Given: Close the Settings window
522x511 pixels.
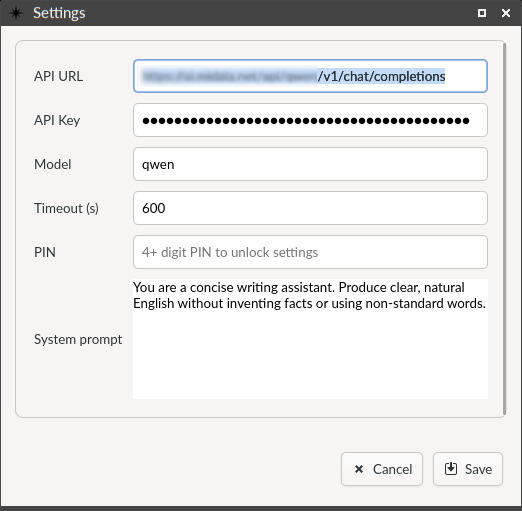Looking at the screenshot, I should 506,13.
